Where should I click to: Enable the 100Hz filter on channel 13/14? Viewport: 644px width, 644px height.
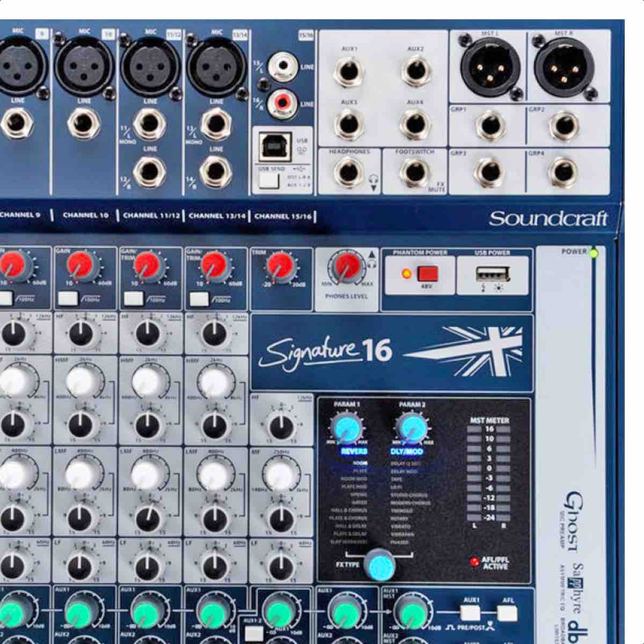pos(199,298)
